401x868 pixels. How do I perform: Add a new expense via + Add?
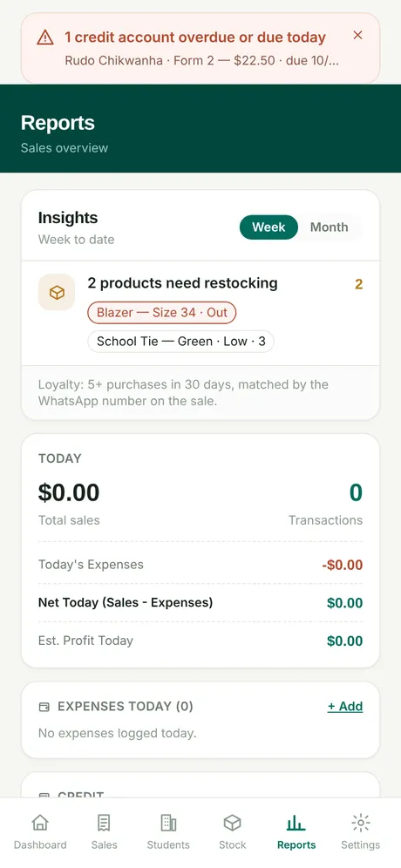pos(345,707)
